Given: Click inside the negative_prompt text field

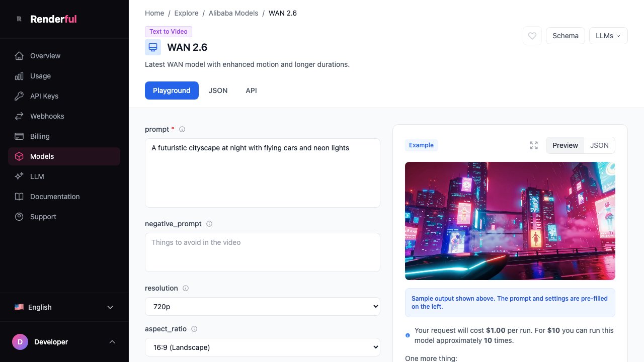Looking at the screenshot, I should pos(262,251).
